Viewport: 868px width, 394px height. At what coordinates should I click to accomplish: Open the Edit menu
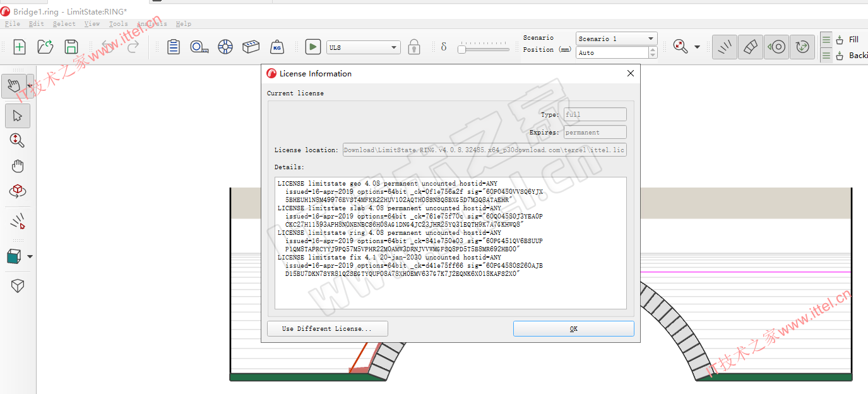coord(37,24)
